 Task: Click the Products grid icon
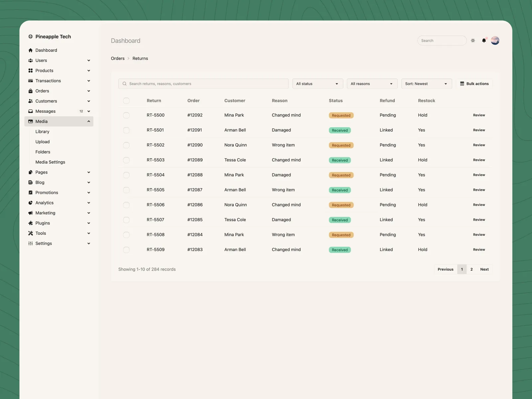pos(31,70)
